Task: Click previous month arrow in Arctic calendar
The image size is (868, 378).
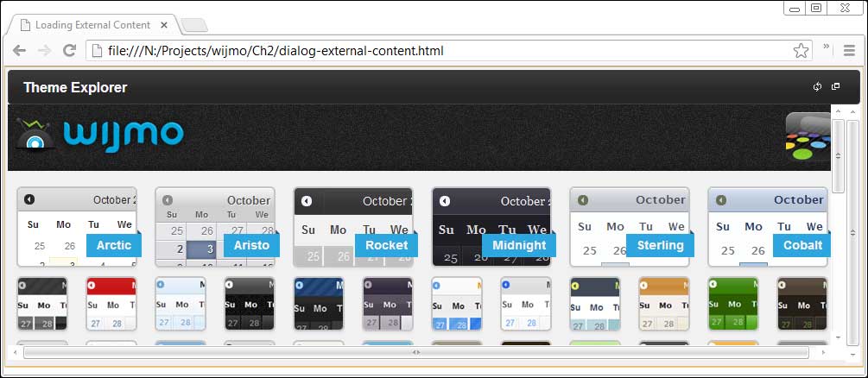Action: tap(29, 199)
